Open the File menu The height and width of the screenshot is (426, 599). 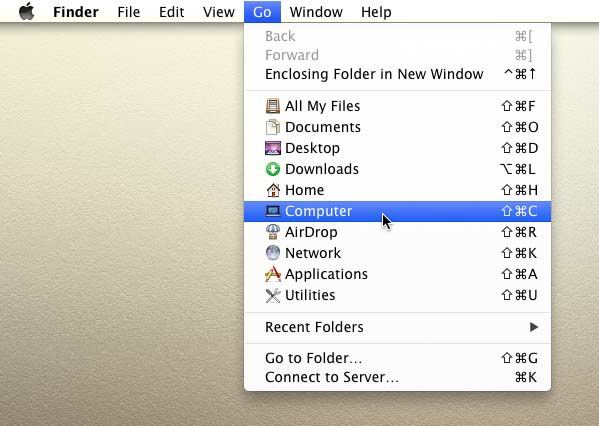click(x=128, y=12)
